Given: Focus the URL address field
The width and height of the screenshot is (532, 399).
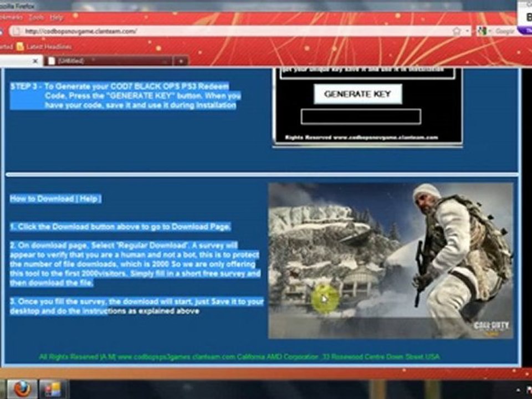Looking at the screenshot, I should point(238,31).
